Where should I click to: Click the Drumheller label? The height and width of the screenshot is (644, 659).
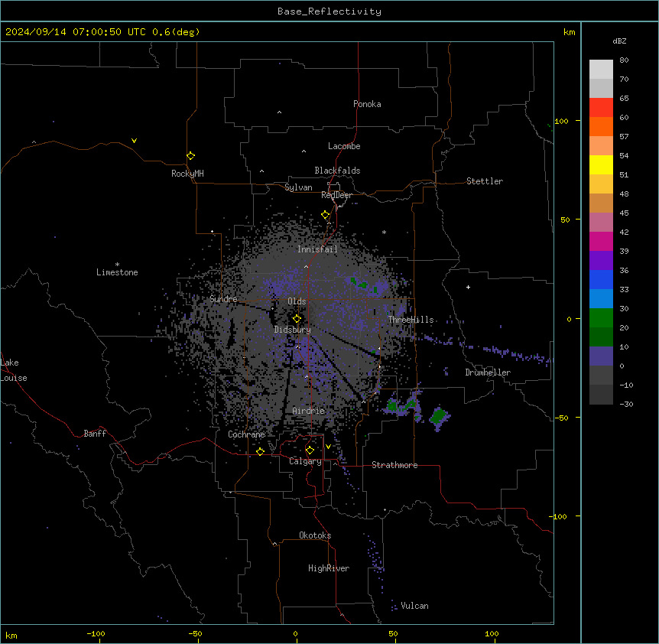[488, 372]
